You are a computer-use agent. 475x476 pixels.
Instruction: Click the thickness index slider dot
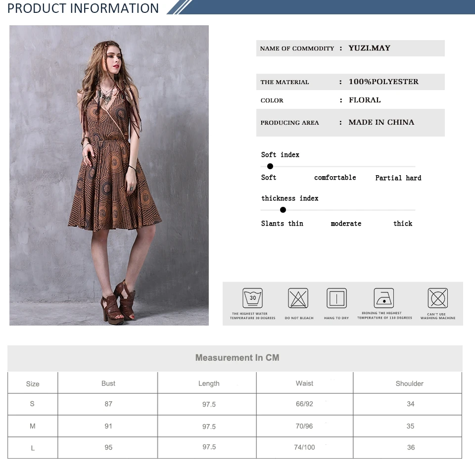tap(283, 210)
